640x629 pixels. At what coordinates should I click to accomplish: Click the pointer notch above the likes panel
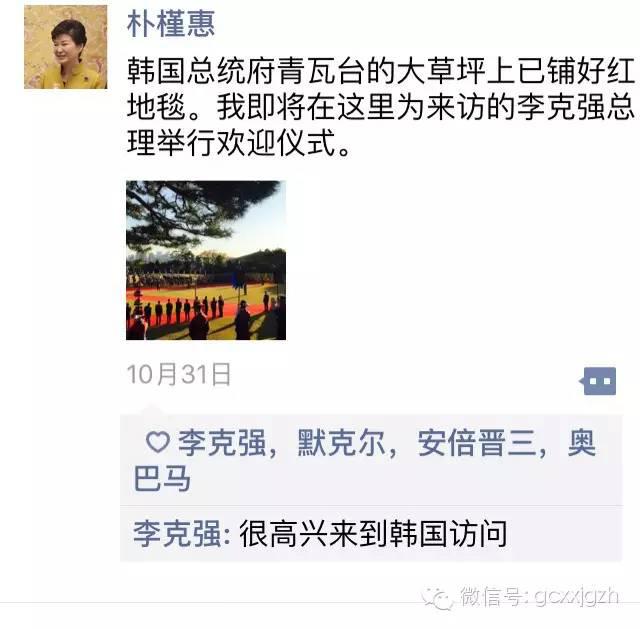tap(152, 410)
